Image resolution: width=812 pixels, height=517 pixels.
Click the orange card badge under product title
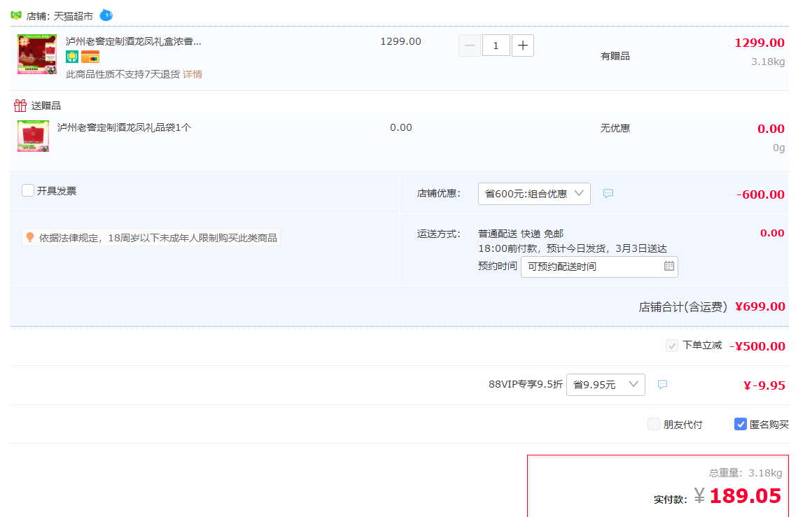(x=90, y=57)
